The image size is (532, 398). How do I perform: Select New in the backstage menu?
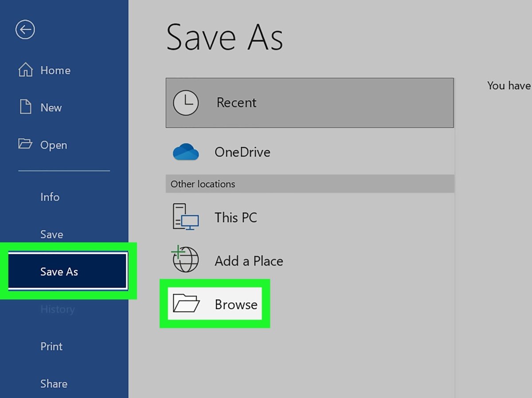point(51,107)
